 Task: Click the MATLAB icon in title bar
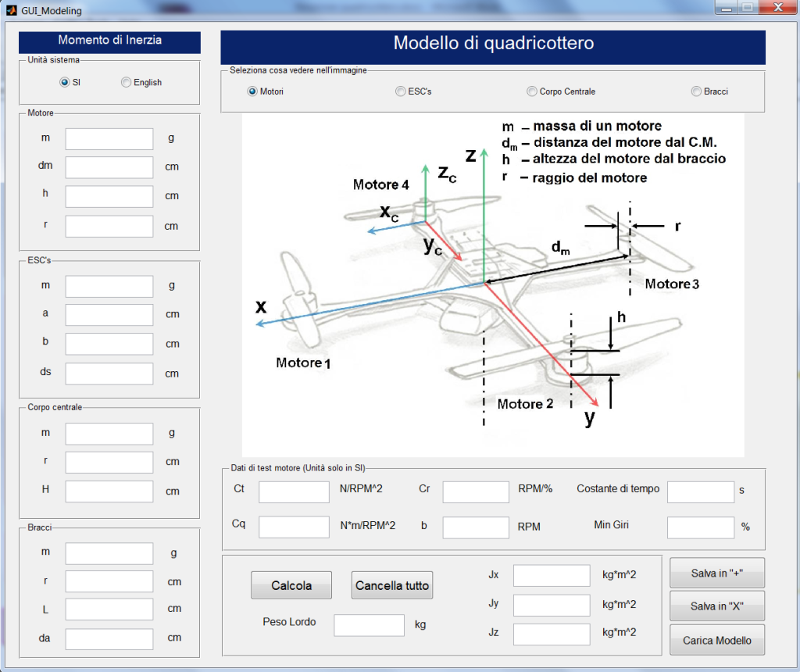pos(11,11)
